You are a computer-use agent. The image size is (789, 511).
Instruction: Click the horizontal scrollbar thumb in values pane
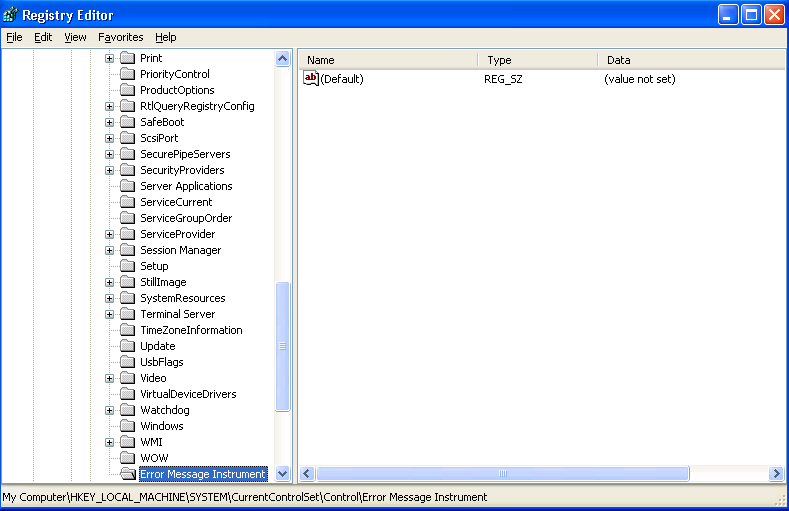click(x=502, y=473)
